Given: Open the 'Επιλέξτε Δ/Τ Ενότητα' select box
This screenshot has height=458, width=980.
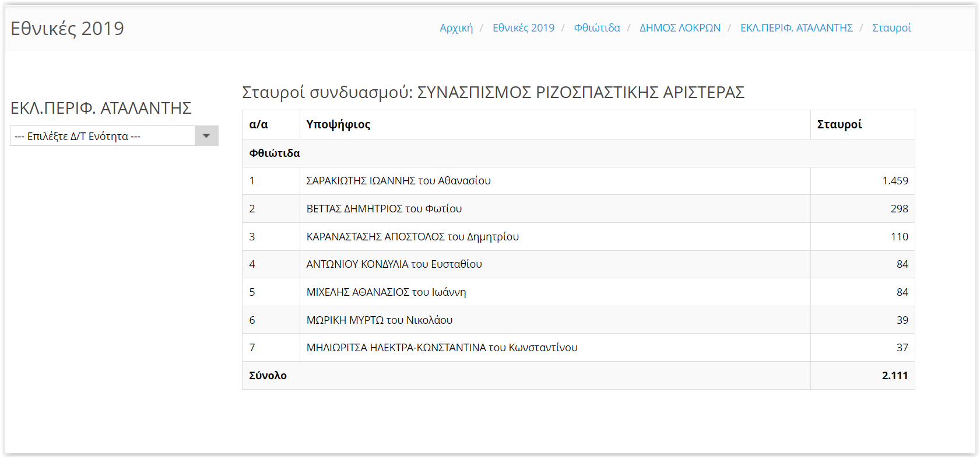Looking at the screenshot, I should tap(103, 136).
